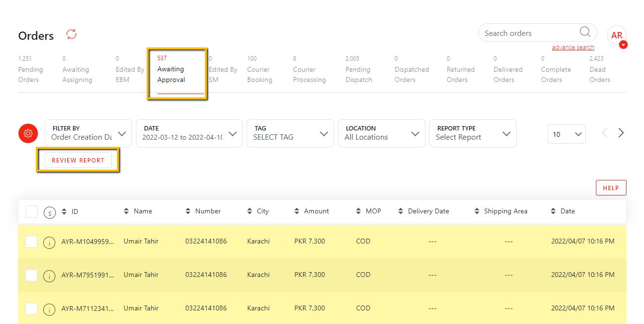Click the Review Report button
The width and height of the screenshot is (644, 324).
coord(78,161)
